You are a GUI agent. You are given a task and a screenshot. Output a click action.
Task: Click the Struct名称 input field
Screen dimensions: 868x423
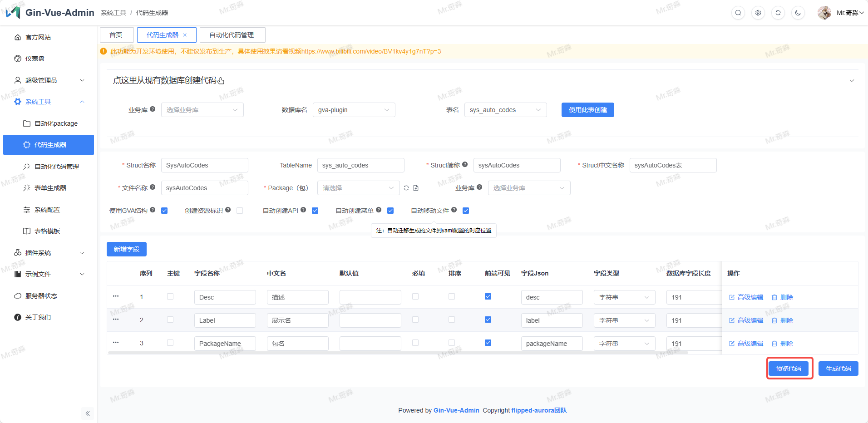204,165
